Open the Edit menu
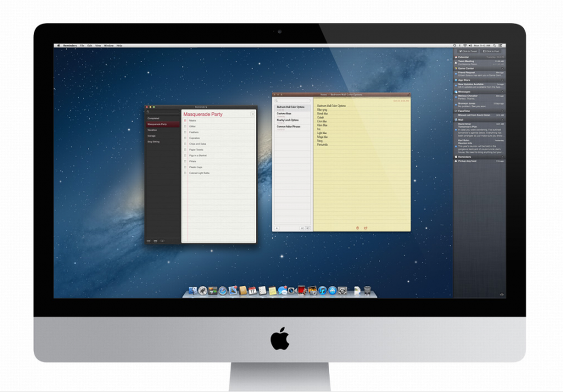The width and height of the screenshot is (563, 392). (90, 45)
